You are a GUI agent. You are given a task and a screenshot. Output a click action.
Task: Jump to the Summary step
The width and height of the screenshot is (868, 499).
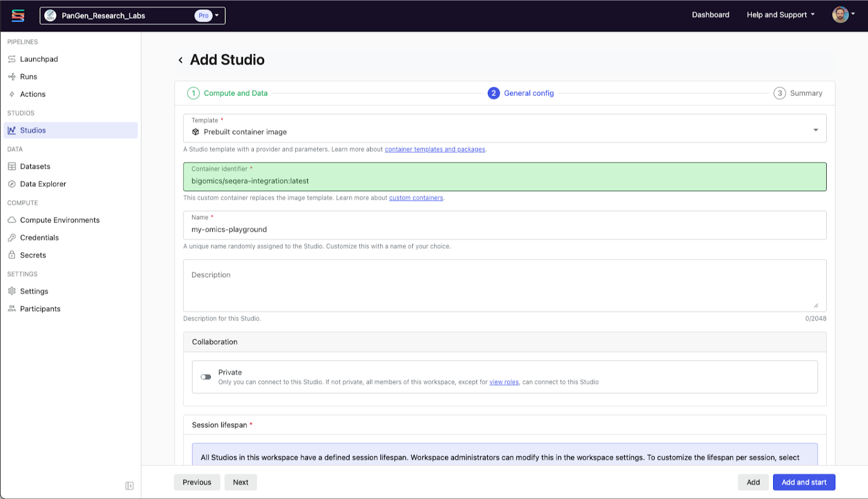(806, 93)
